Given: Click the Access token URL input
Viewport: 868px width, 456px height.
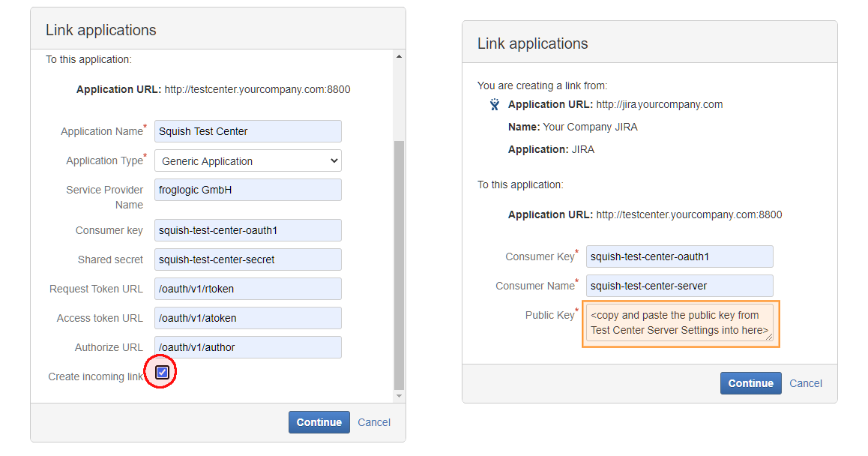Looking at the screenshot, I should (247, 318).
